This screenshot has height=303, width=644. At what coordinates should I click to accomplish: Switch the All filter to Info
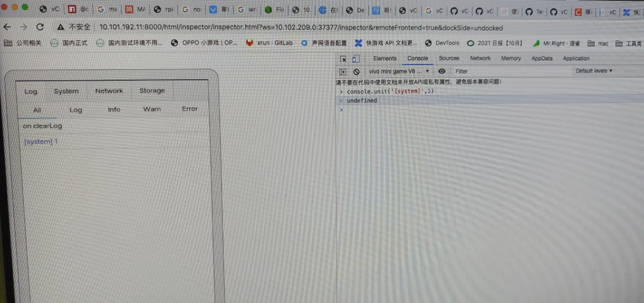point(114,109)
